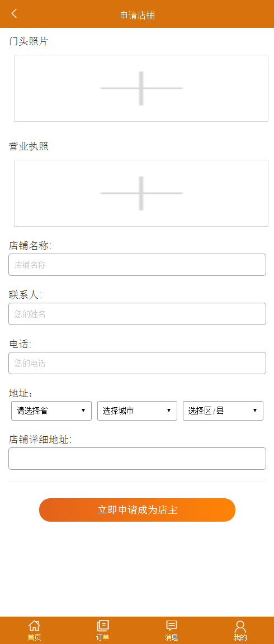
Task: Add storefront photo via plus icon
Action: pos(141,88)
